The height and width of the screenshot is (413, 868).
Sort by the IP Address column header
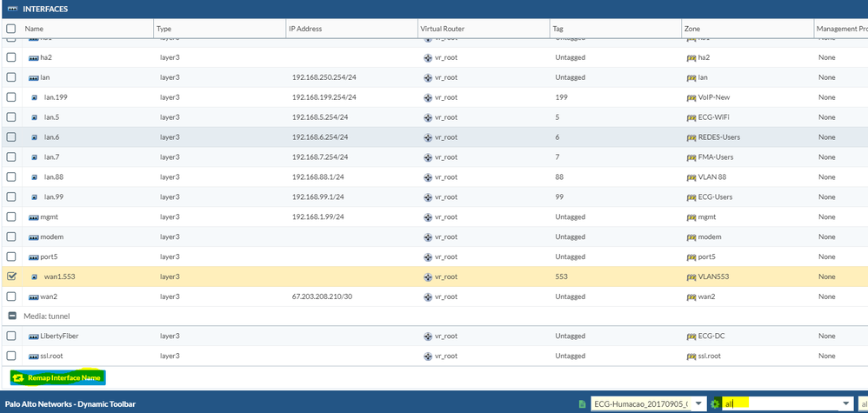tap(351, 29)
